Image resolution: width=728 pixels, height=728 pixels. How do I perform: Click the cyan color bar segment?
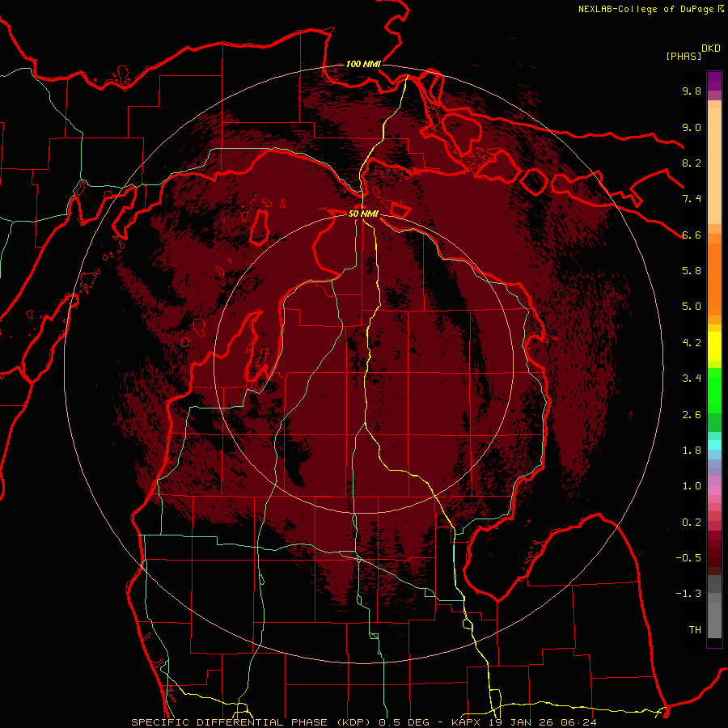[x=714, y=445]
